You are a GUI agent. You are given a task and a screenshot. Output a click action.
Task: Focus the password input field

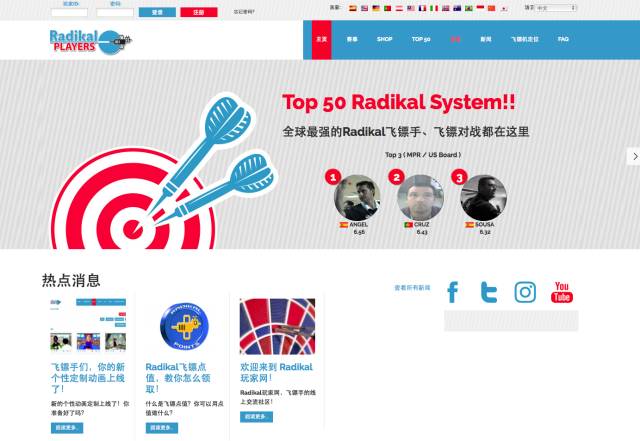coord(115,12)
